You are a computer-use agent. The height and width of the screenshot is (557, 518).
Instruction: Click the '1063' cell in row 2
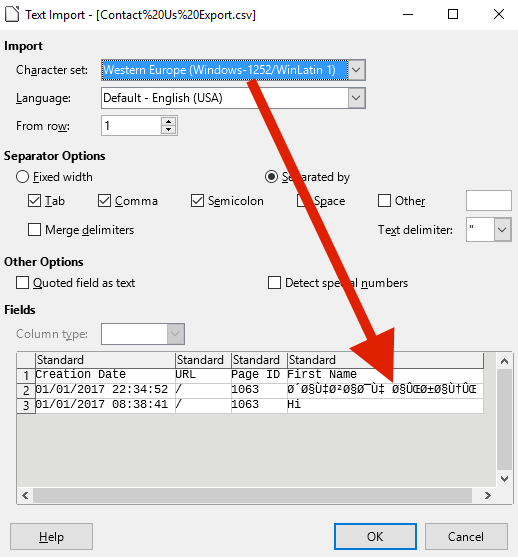[x=259, y=390]
